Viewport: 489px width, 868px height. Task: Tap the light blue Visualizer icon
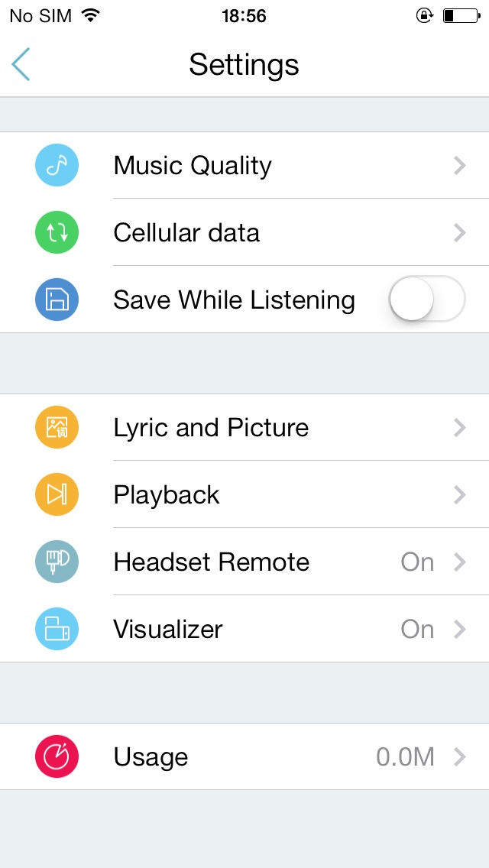[57, 630]
